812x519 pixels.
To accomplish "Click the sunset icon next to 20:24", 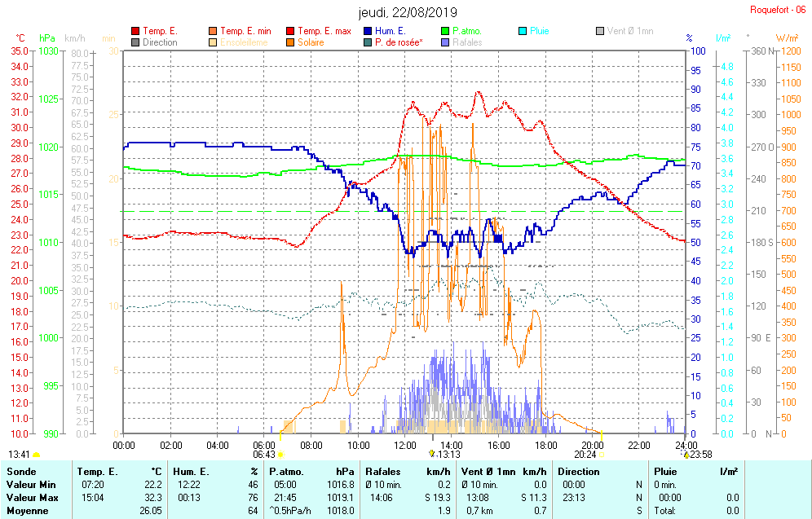I will pyautogui.click(x=602, y=455).
